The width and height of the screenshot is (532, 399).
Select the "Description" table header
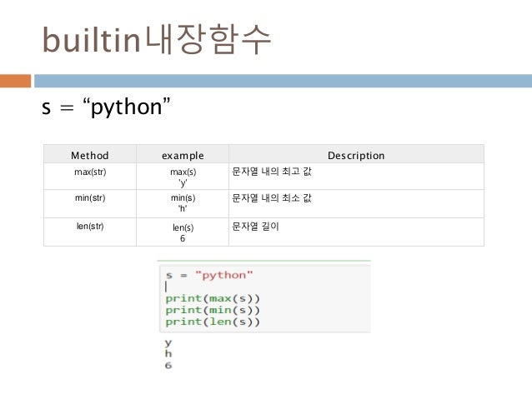(356, 155)
